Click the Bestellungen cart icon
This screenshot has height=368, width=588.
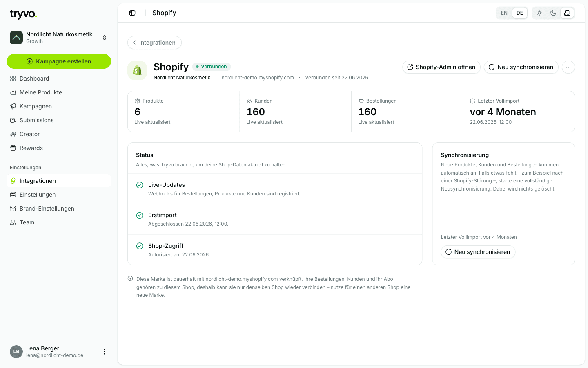click(361, 101)
